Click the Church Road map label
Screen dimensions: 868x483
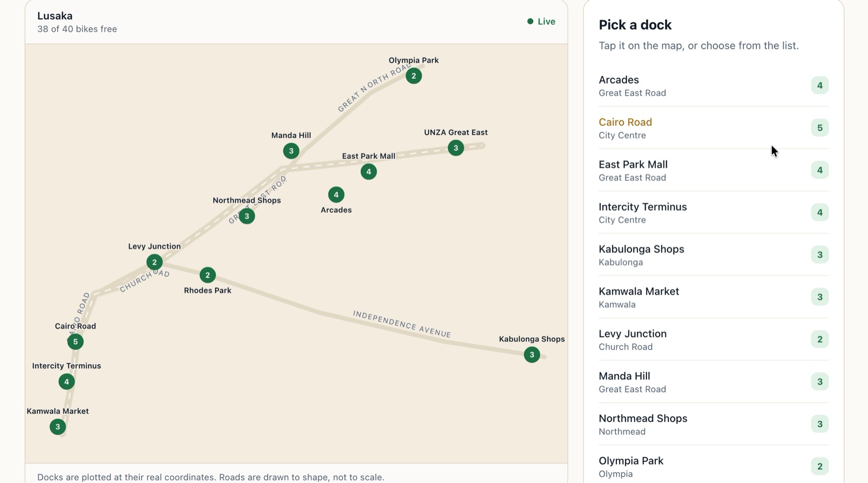click(x=144, y=281)
